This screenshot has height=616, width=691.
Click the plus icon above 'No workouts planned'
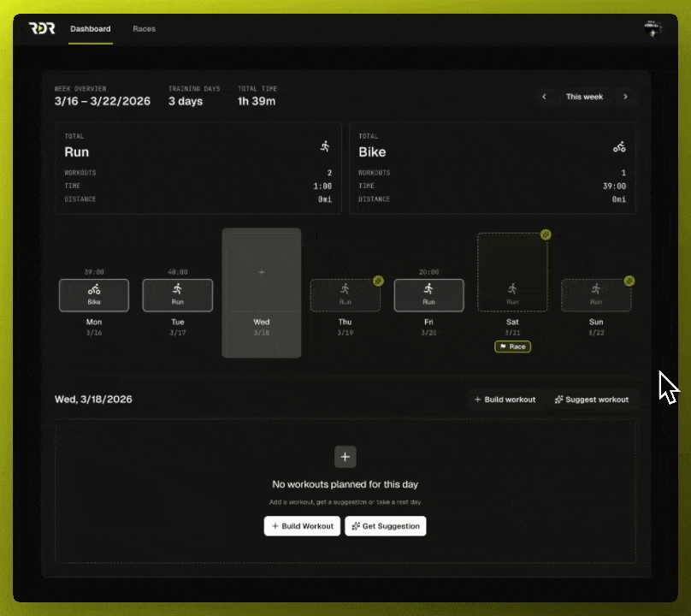pos(345,456)
